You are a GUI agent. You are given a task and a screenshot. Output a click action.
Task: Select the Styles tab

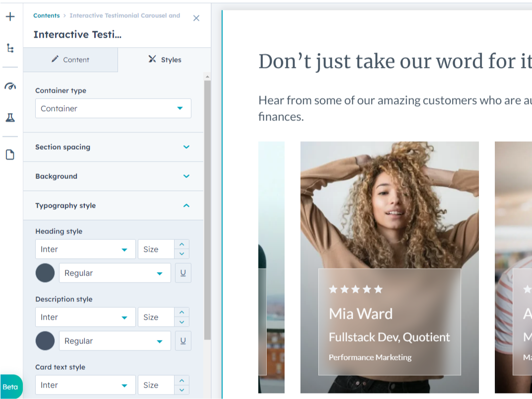[x=165, y=60]
